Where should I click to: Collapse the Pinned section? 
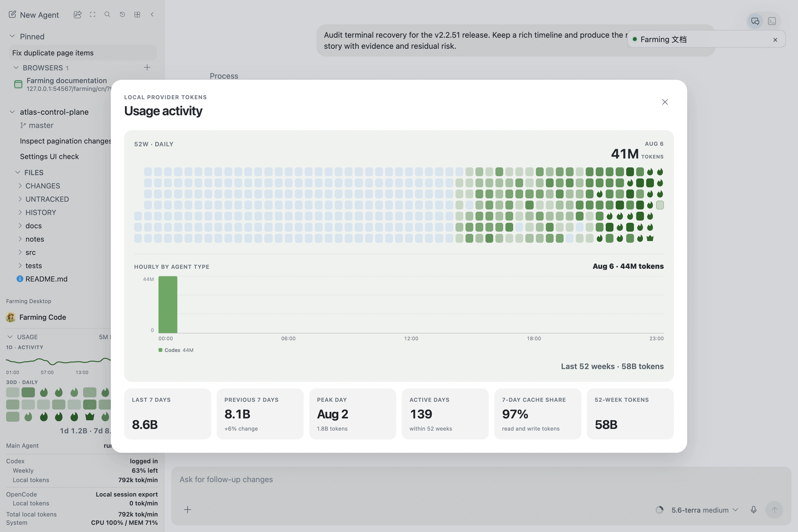pyautogui.click(x=12, y=36)
